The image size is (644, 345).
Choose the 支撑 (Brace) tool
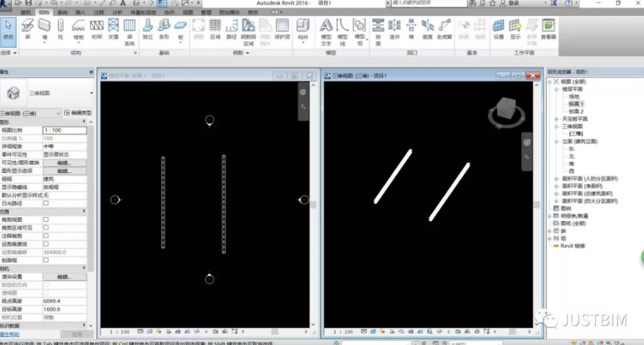tap(113, 29)
